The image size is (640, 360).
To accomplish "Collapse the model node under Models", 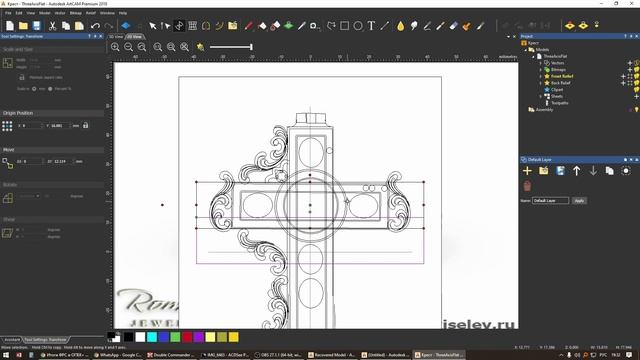I will coord(533,56).
